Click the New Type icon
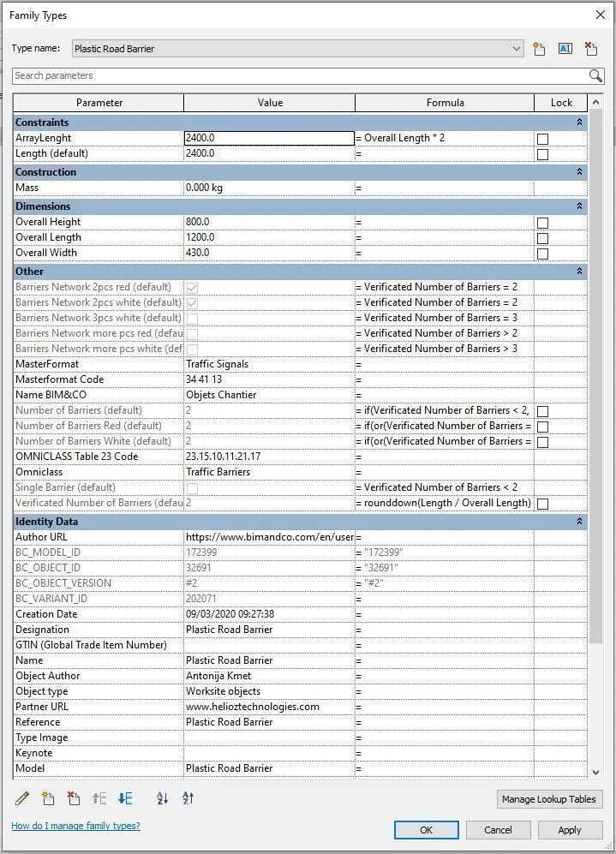Image resolution: width=616 pixels, height=854 pixels. [x=539, y=49]
